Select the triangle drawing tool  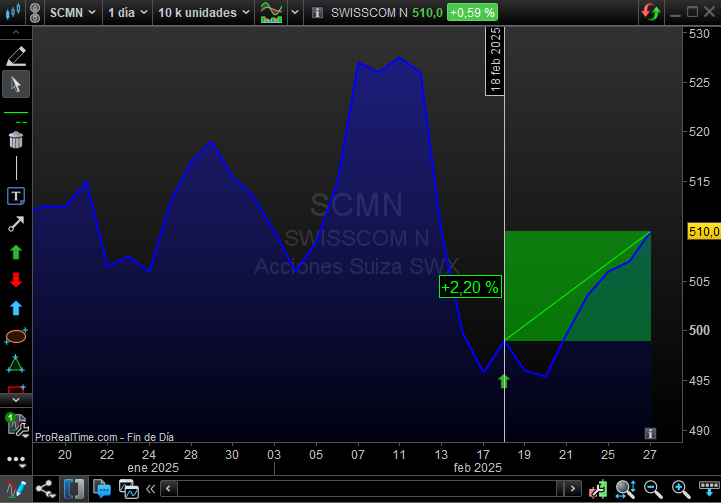(x=16, y=364)
